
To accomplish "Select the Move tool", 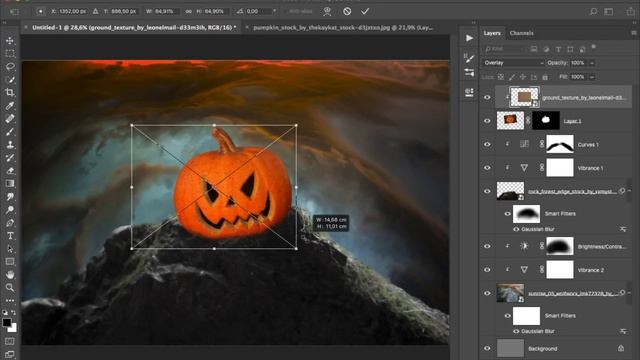I will tap(10, 40).
